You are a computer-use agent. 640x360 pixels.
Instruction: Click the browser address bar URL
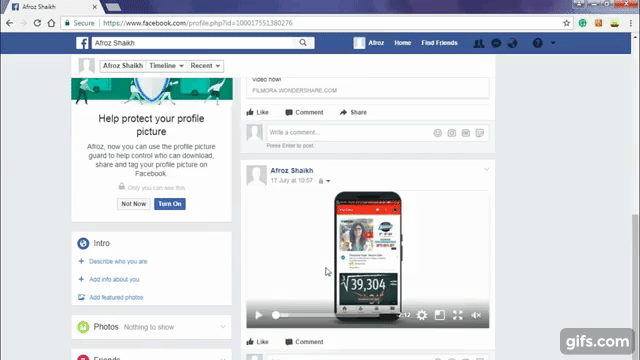coord(198,23)
